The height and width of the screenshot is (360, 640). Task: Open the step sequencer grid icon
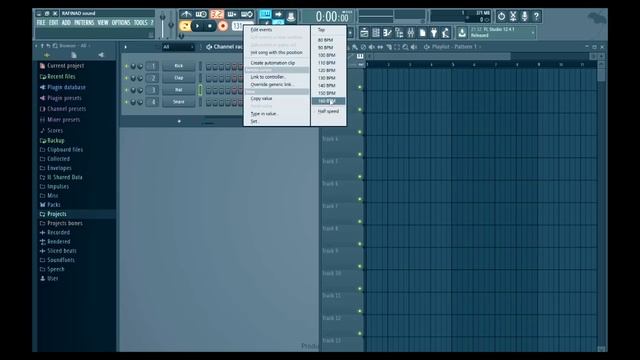(x=376, y=33)
